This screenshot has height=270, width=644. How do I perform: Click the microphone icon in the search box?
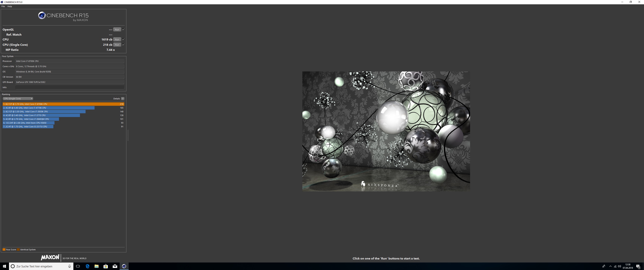69,266
